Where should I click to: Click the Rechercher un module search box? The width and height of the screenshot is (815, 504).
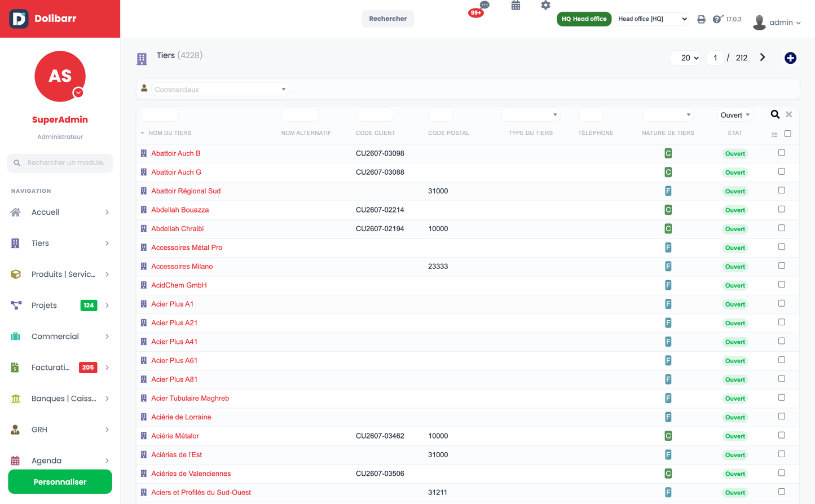(60, 163)
